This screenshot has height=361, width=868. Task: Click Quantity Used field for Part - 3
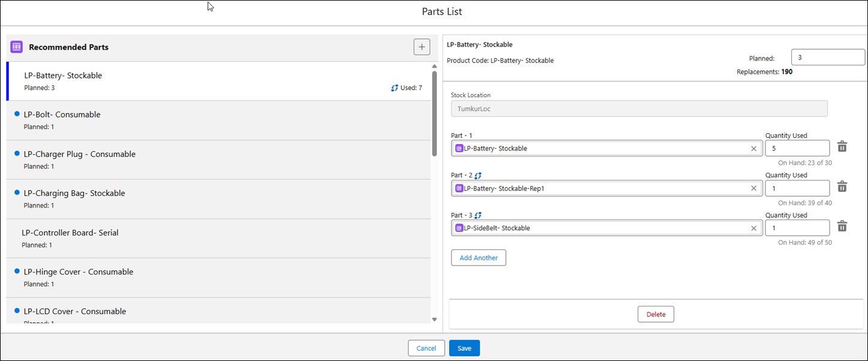coord(797,228)
